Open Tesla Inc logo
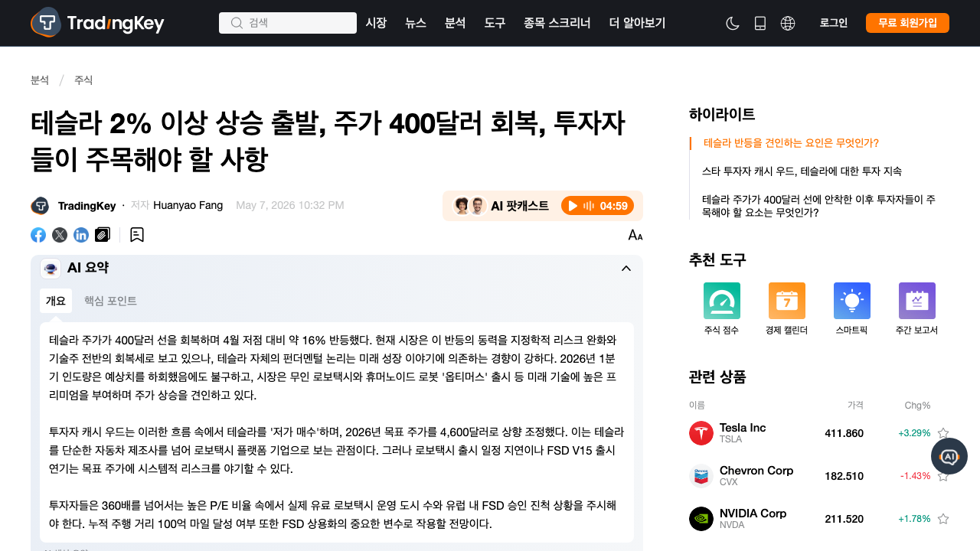The image size is (980, 551). pos(701,433)
